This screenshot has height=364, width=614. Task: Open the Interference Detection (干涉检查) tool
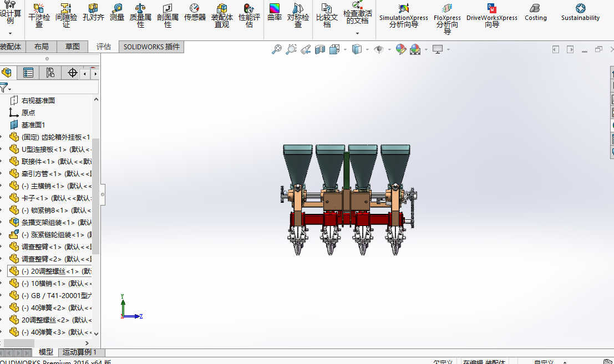pyautogui.click(x=39, y=16)
